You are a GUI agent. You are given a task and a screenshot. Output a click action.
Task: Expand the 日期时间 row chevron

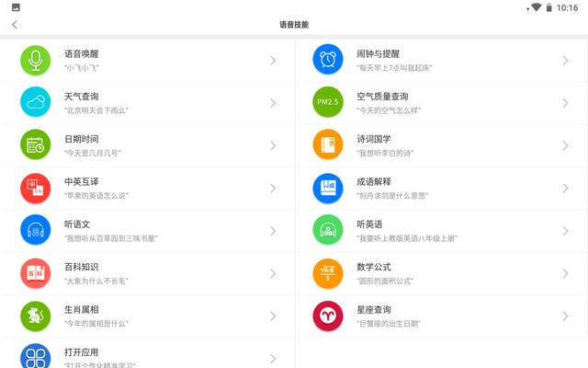tap(273, 145)
